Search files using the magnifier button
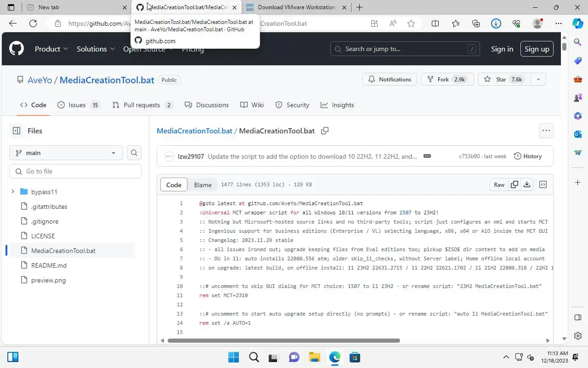Viewport: 588px width, 368px height. [x=134, y=153]
